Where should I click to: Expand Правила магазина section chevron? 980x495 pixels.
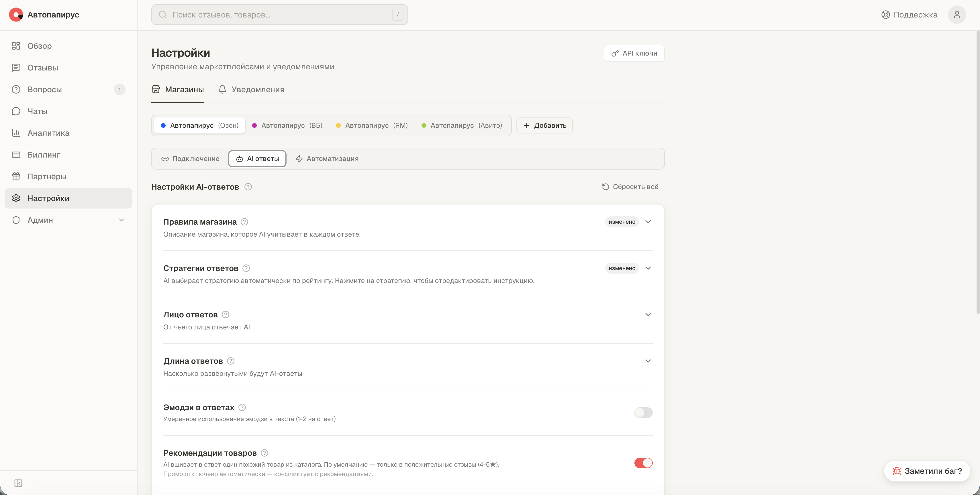[648, 222]
